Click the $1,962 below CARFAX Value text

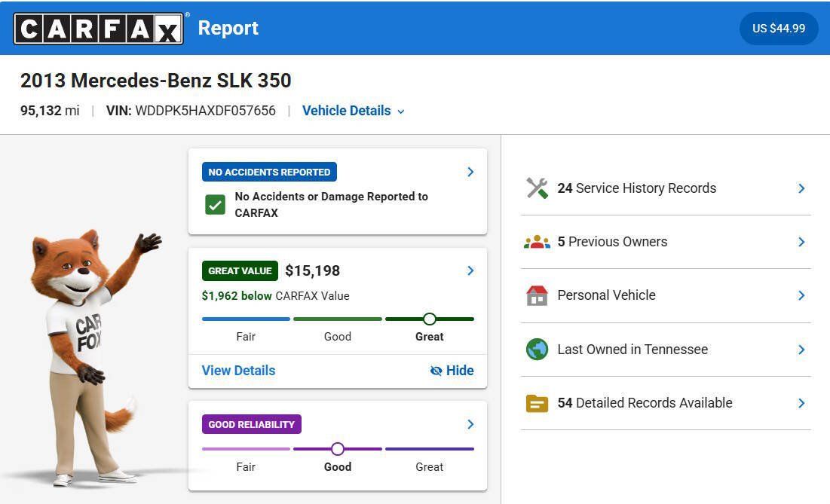tap(275, 295)
